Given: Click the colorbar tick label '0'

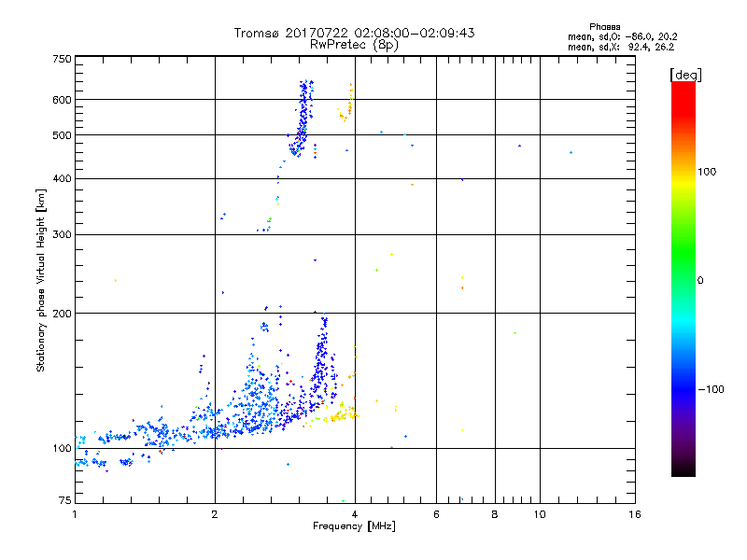Looking at the screenshot, I should tap(699, 281).
